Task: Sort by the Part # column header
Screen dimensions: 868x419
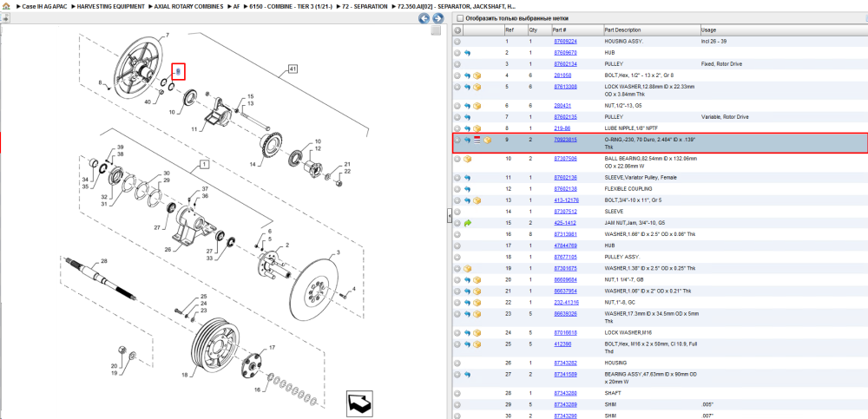Action: tap(577, 29)
